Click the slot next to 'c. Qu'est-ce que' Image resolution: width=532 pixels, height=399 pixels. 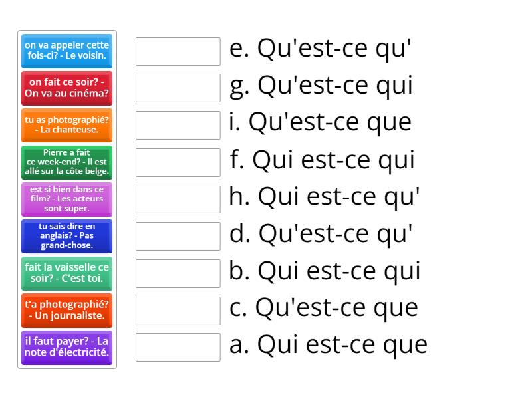178,311
